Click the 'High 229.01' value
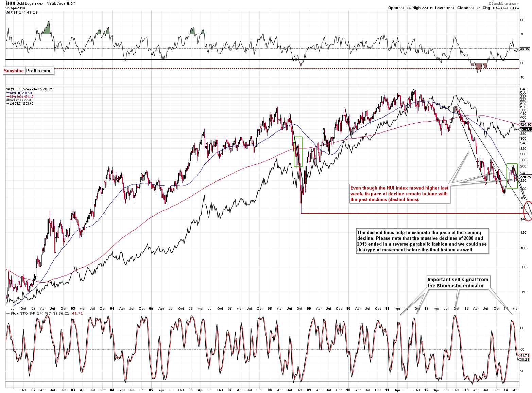This screenshot has height=393, width=532. [x=423, y=8]
